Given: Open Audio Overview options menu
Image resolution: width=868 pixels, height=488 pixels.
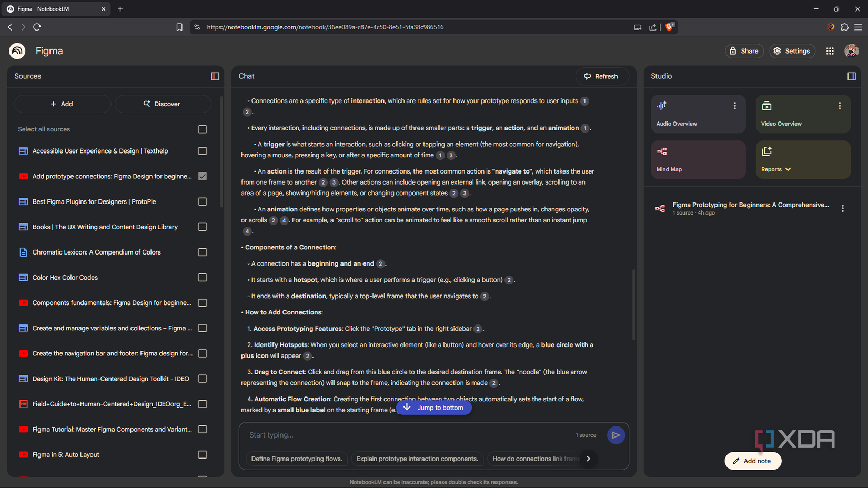Looking at the screenshot, I should click(x=735, y=106).
